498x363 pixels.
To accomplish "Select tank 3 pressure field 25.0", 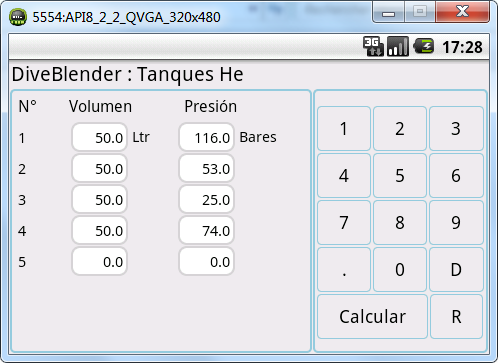I will click(x=206, y=199).
